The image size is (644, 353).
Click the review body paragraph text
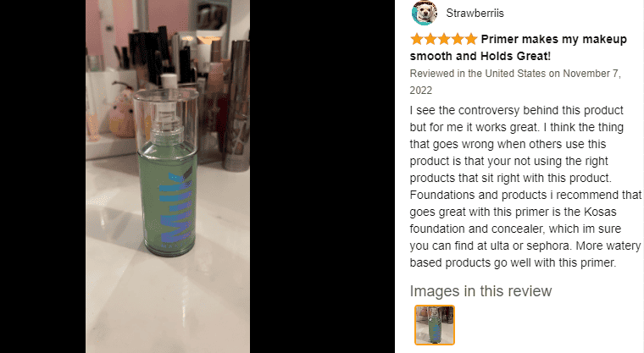pyautogui.click(x=525, y=186)
